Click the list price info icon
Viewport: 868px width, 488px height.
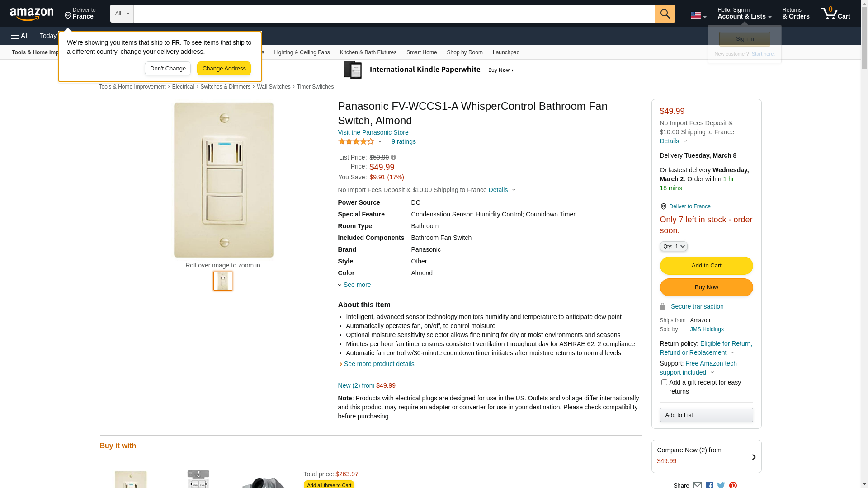[393, 157]
